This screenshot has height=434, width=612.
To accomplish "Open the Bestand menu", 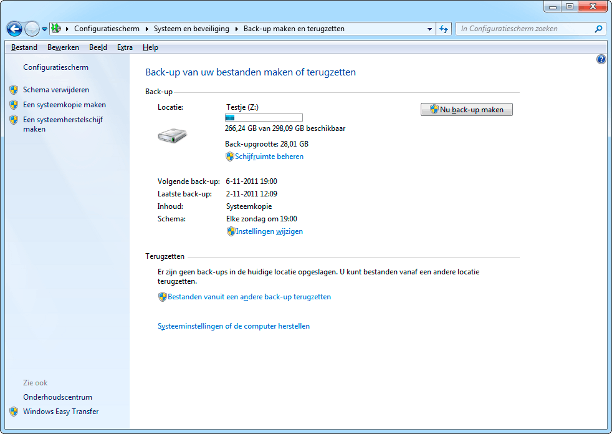I will coord(24,47).
